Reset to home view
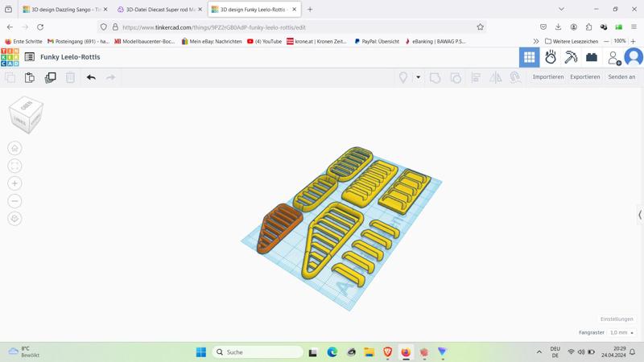 coord(14,148)
